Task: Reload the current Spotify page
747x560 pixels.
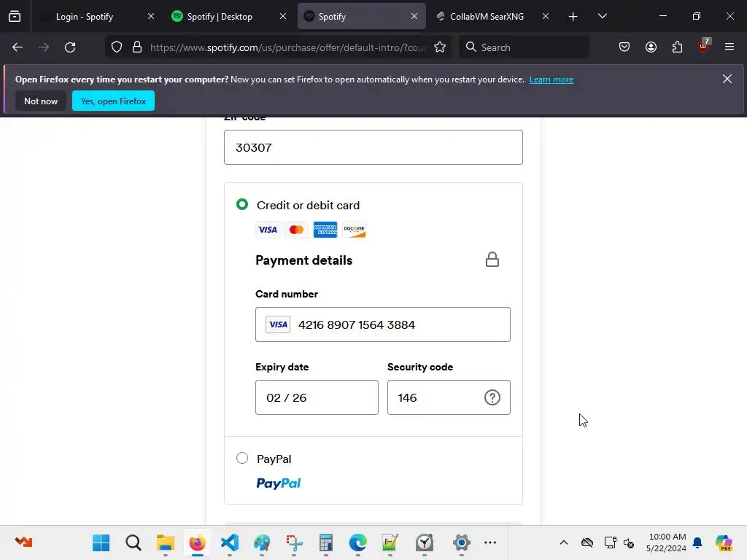Action: tap(70, 47)
